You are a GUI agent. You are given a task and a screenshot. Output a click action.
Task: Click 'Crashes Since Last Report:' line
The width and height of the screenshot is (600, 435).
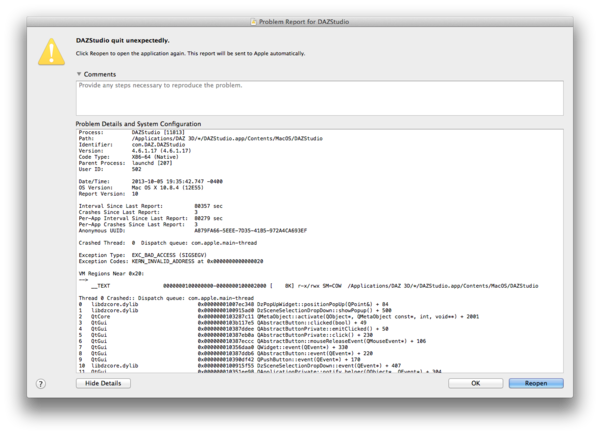138,212
